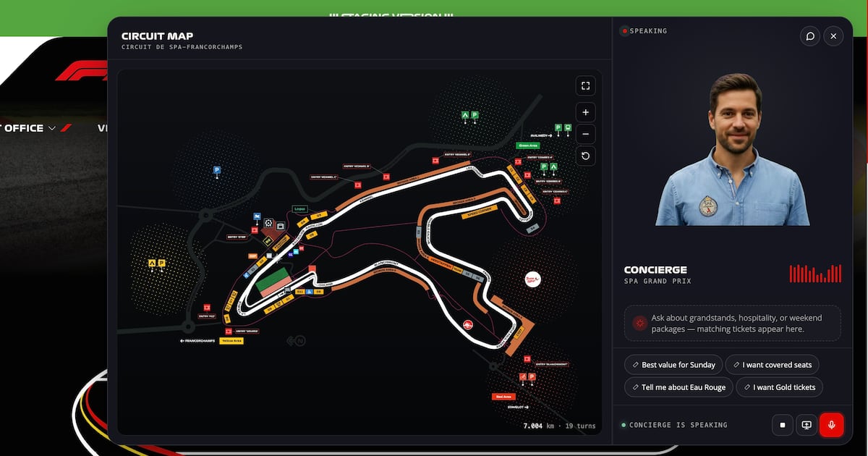Click the red parking icon near Red Area
Viewport: 868px width, 456px height.
[532, 377]
